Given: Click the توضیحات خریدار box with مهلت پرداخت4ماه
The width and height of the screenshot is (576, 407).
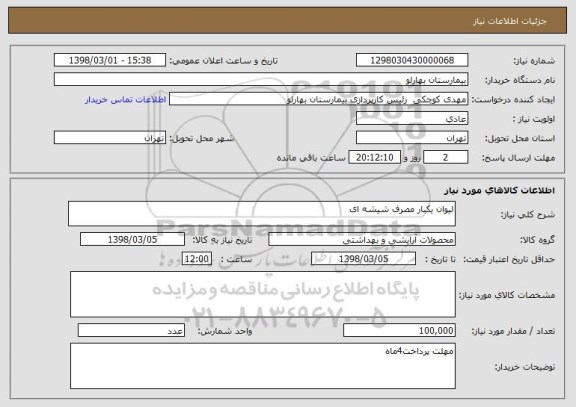Looking at the screenshot, I should coord(263,366).
